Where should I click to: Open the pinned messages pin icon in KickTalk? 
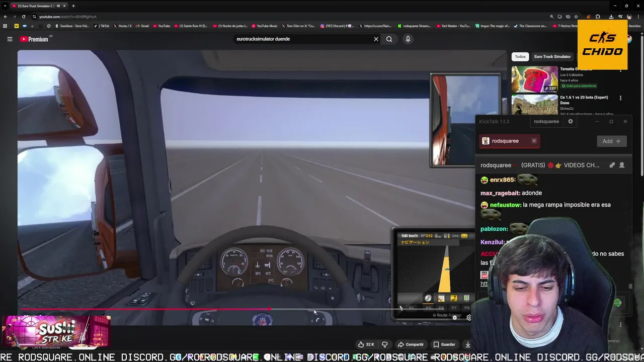(x=612, y=165)
